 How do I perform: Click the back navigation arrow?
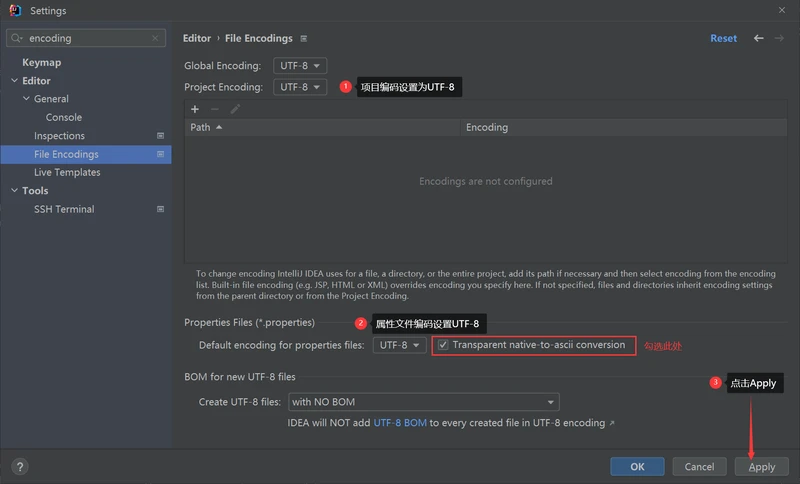(758, 38)
